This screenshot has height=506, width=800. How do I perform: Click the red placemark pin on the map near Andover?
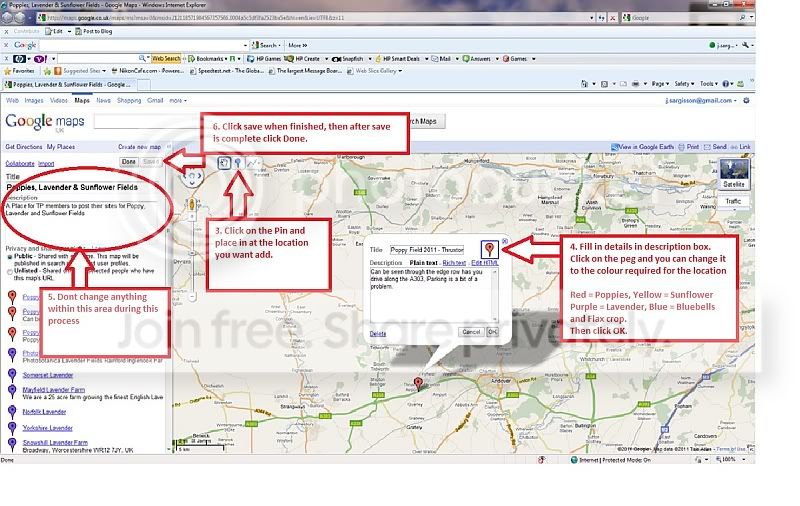click(x=418, y=384)
